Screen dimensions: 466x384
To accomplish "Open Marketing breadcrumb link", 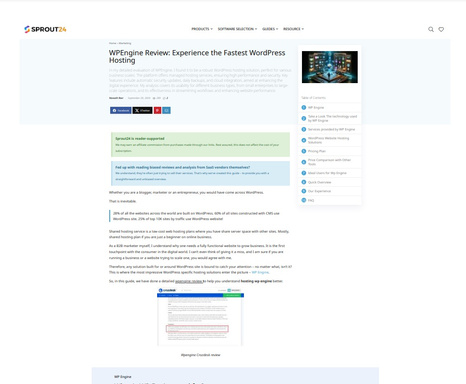I will [x=125, y=43].
